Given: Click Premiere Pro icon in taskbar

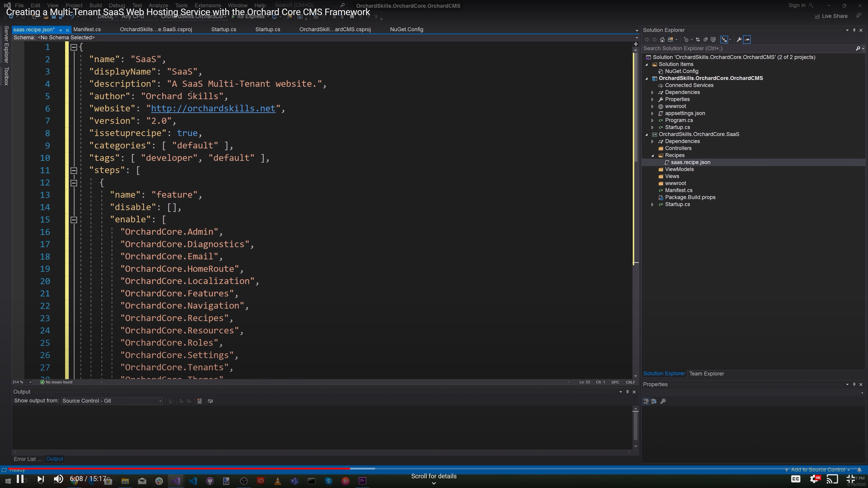Looking at the screenshot, I should 363,481.
